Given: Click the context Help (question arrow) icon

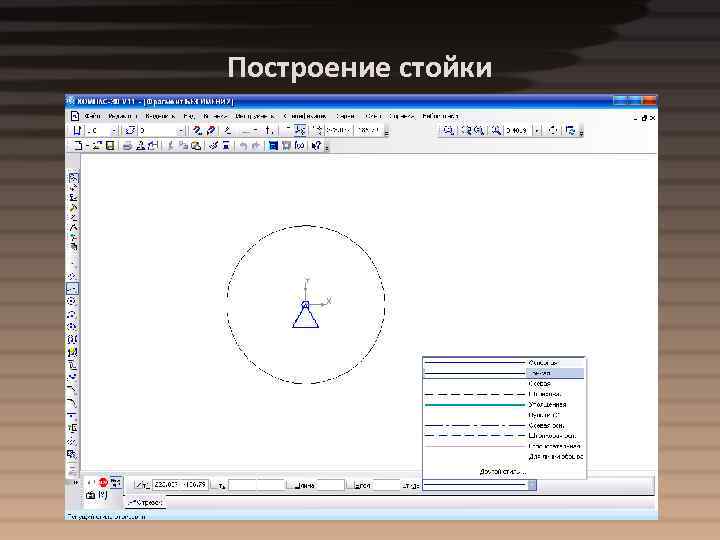Looking at the screenshot, I should [x=316, y=146].
